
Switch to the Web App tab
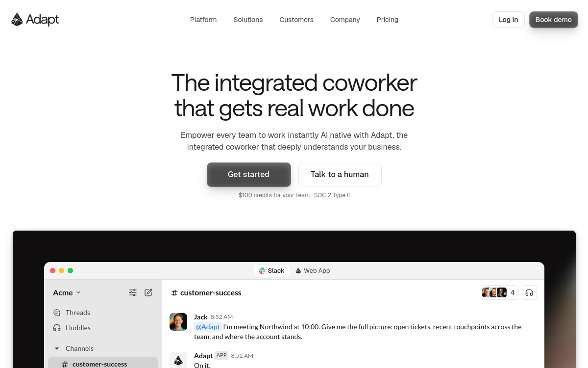click(313, 271)
